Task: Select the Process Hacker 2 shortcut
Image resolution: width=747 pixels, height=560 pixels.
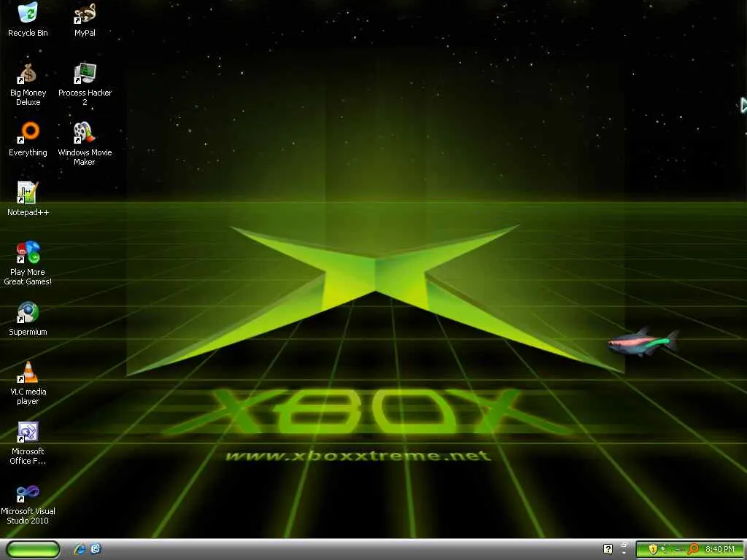Action: [85, 85]
